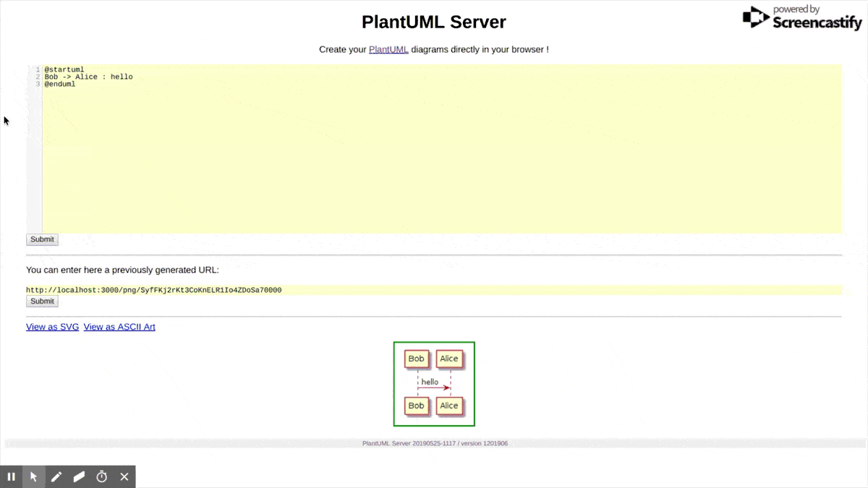The image size is (868, 488).
Task: Click the Bob and Alice sequence diagram image
Action: (x=434, y=384)
